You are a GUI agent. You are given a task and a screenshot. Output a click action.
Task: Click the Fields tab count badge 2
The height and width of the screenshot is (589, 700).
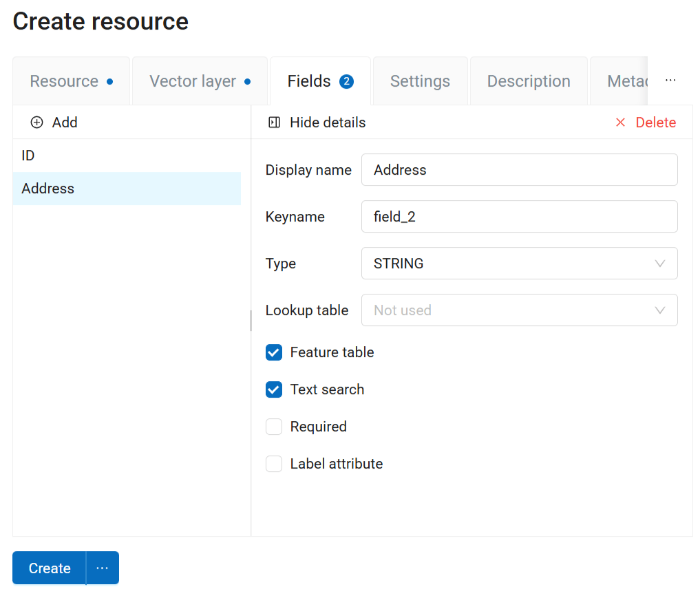tap(346, 81)
